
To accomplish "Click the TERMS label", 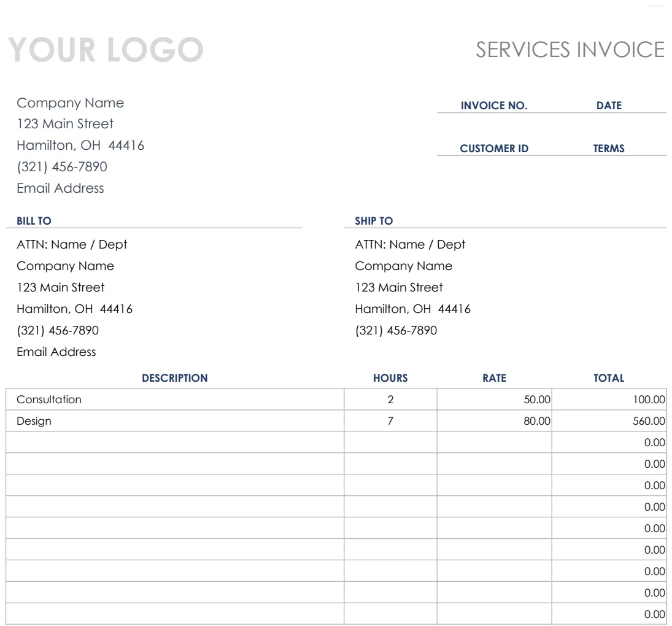I will (x=609, y=149).
